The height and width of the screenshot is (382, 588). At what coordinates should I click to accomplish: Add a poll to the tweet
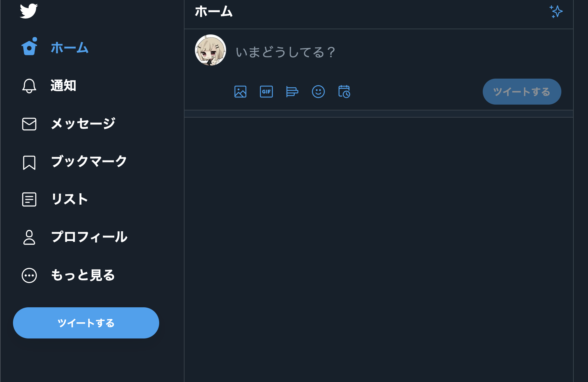[292, 92]
